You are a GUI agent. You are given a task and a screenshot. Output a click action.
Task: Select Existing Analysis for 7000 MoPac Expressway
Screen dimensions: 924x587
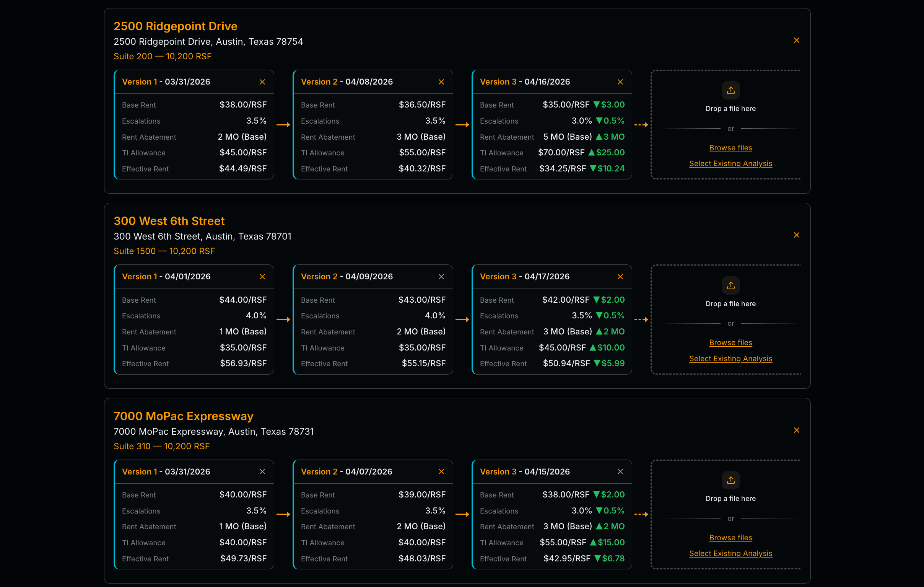[730, 553]
